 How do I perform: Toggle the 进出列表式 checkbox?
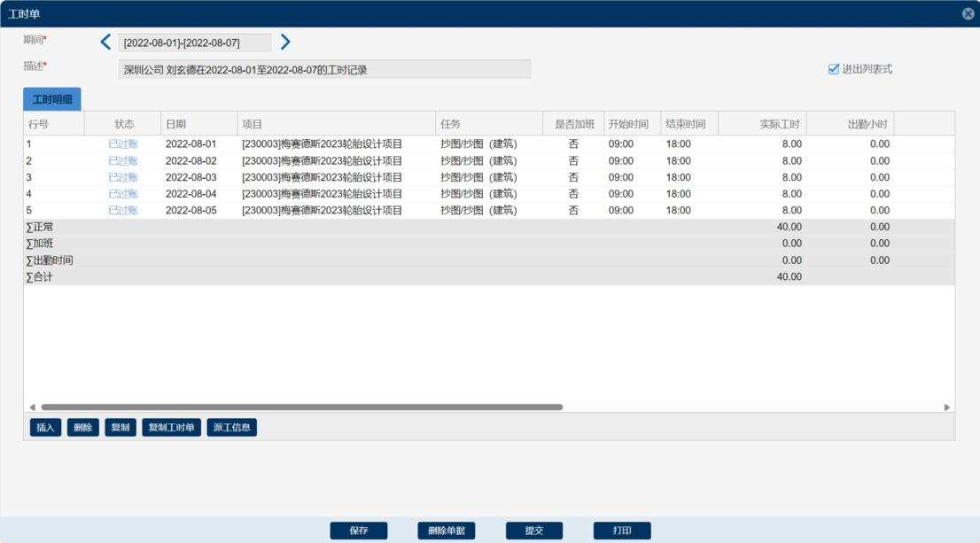pos(833,69)
